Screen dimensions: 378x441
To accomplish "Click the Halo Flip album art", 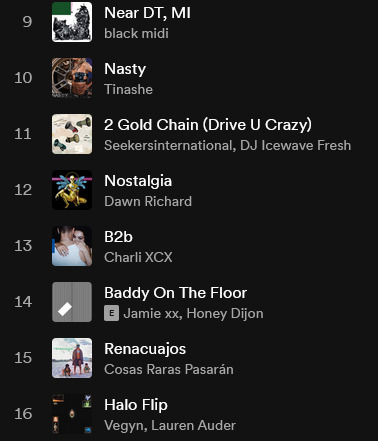I will [72, 414].
